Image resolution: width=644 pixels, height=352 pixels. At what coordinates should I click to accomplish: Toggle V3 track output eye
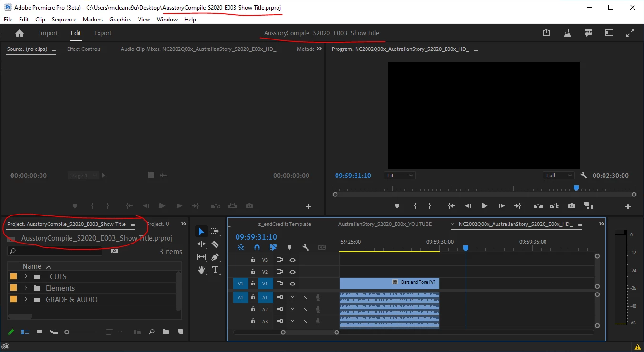[x=293, y=260]
